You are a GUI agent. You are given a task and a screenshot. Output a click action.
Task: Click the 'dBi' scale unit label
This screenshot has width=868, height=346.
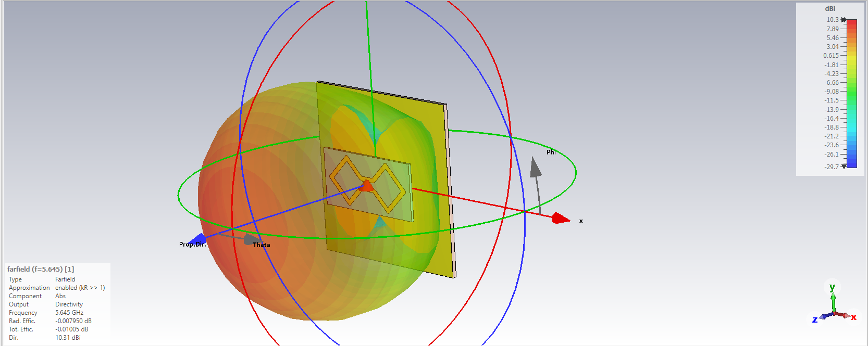830,8
